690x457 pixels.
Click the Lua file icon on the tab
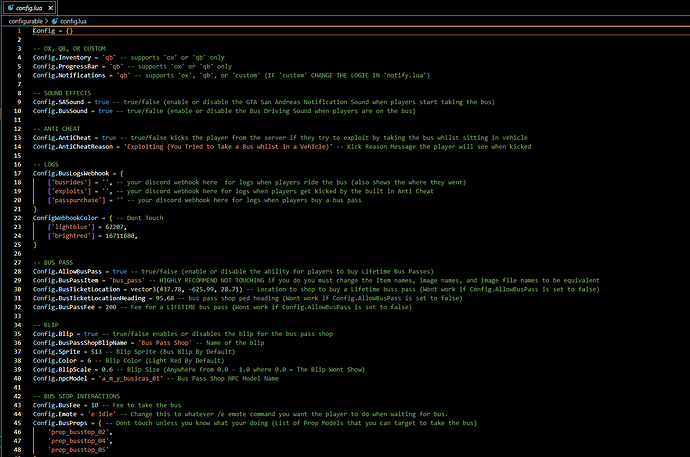pyautogui.click(x=11, y=8)
